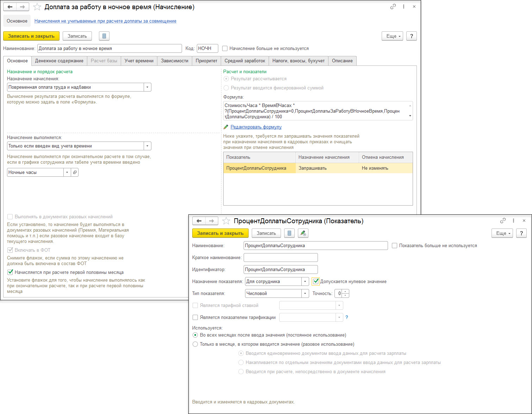The width and height of the screenshot is (532, 414).
Task: Open Еще menu in Начисление window
Action: 393,36
